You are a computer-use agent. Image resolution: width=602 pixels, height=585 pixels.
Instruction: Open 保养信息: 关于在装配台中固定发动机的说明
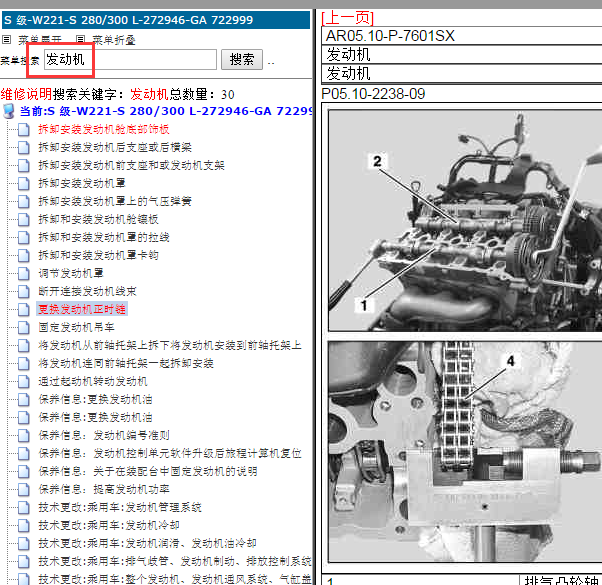tap(148, 472)
